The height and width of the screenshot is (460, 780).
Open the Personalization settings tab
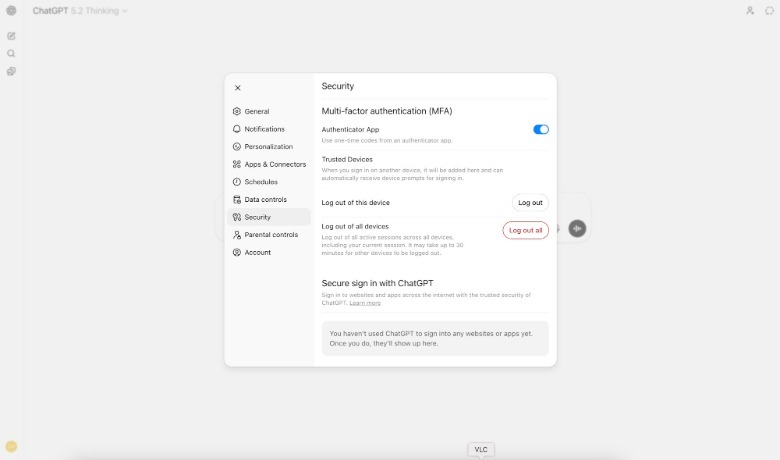click(x=269, y=147)
